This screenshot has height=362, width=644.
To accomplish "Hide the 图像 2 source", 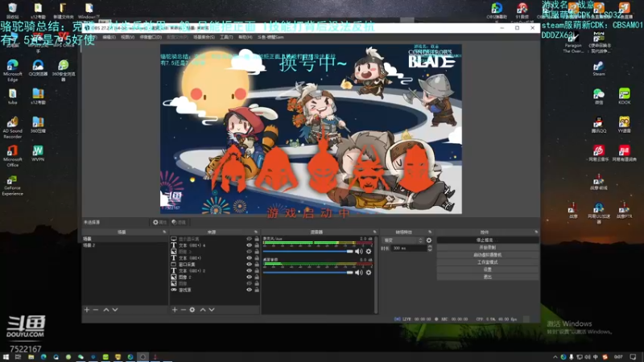I will click(x=249, y=277).
